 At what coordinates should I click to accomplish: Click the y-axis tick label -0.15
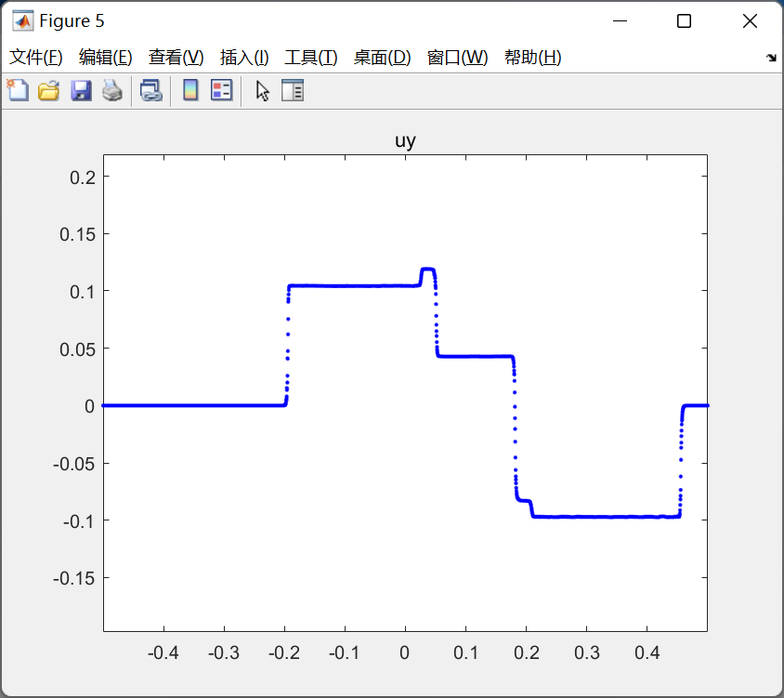pos(74,578)
